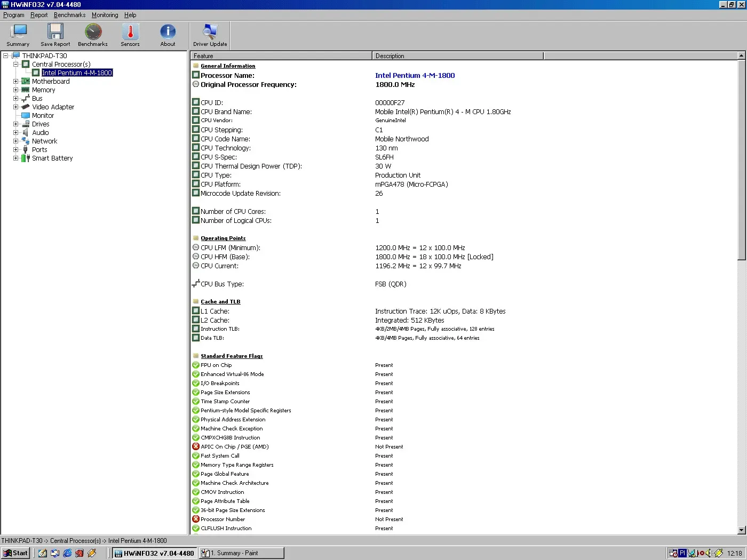Click the Network icon in tree
The height and width of the screenshot is (560, 747).
pyautogui.click(x=26, y=141)
